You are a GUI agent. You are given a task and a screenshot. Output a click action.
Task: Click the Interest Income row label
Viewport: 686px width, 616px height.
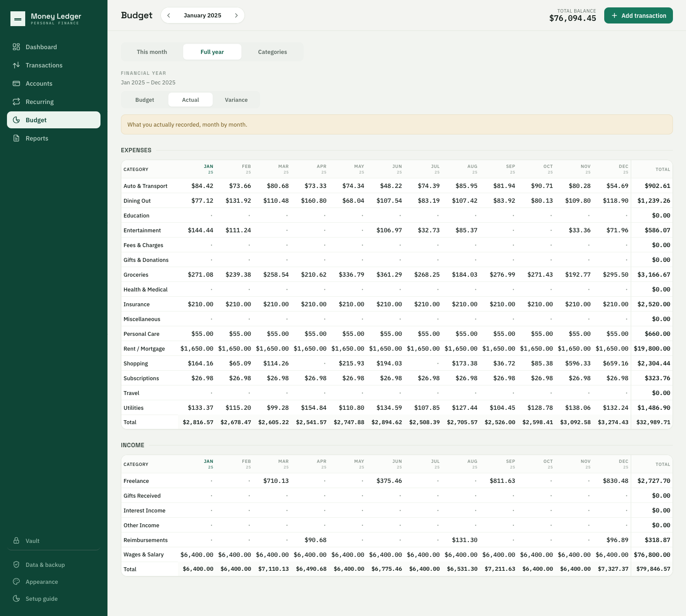point(144,510)
